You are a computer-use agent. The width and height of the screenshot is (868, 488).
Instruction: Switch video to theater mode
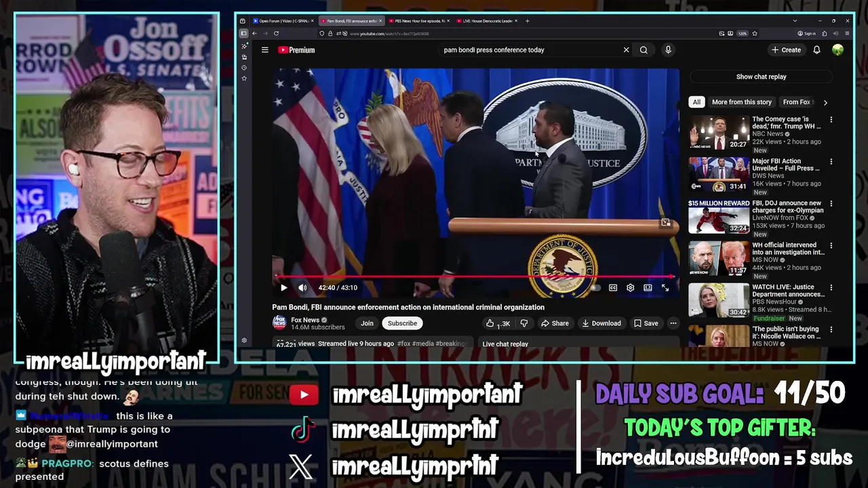[x=648, y=288]
